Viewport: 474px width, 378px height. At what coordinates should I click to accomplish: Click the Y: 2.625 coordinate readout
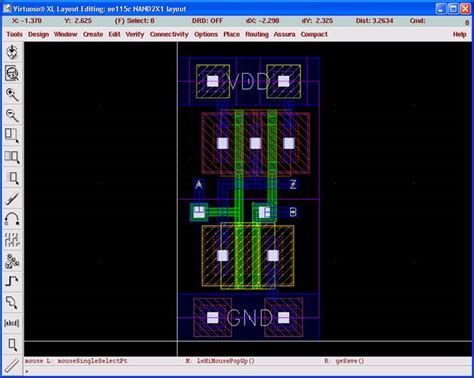coord(78,21)
